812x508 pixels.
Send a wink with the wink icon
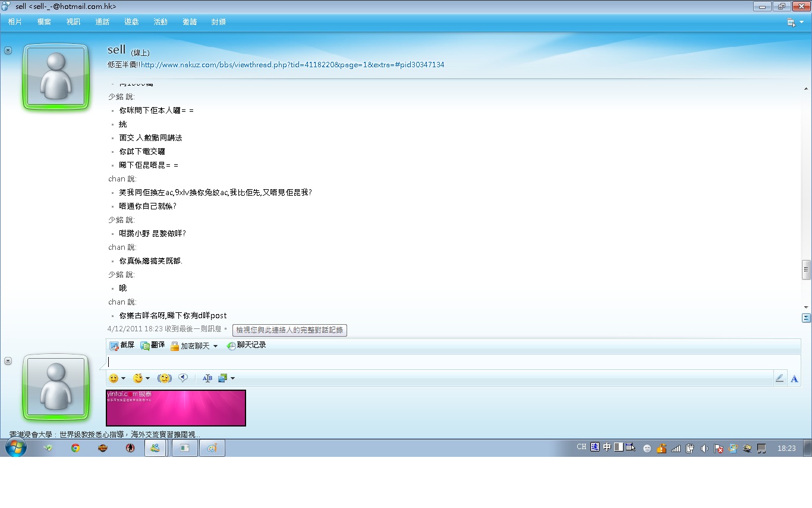[x=138, y=378]
